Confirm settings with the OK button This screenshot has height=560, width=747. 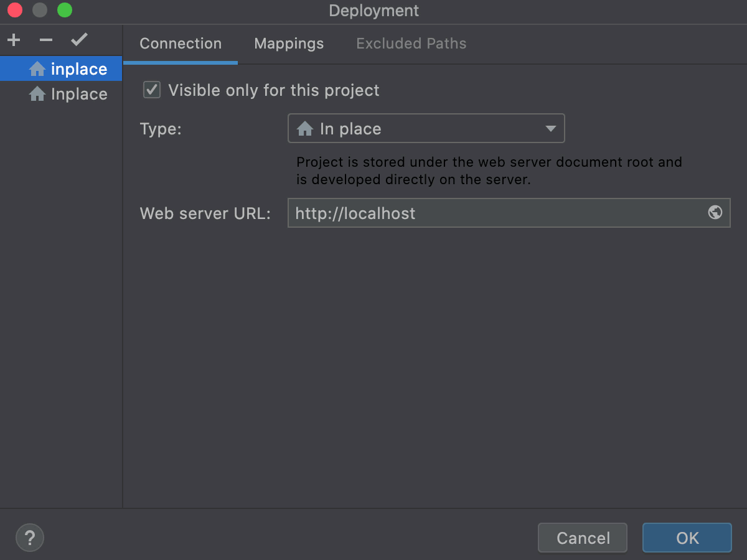click(x=687, y=537)
